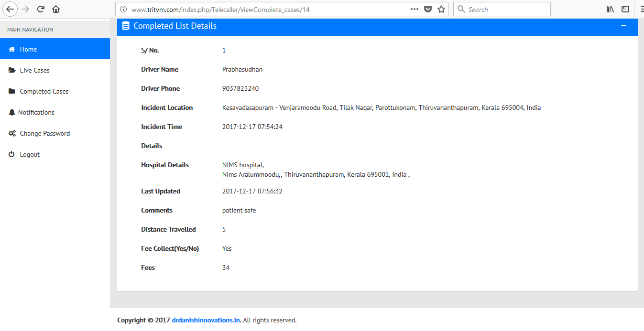Select Home in main navigation
This screenshot has width=644, height=331.
pyautogui.click(x=28, y=49)
